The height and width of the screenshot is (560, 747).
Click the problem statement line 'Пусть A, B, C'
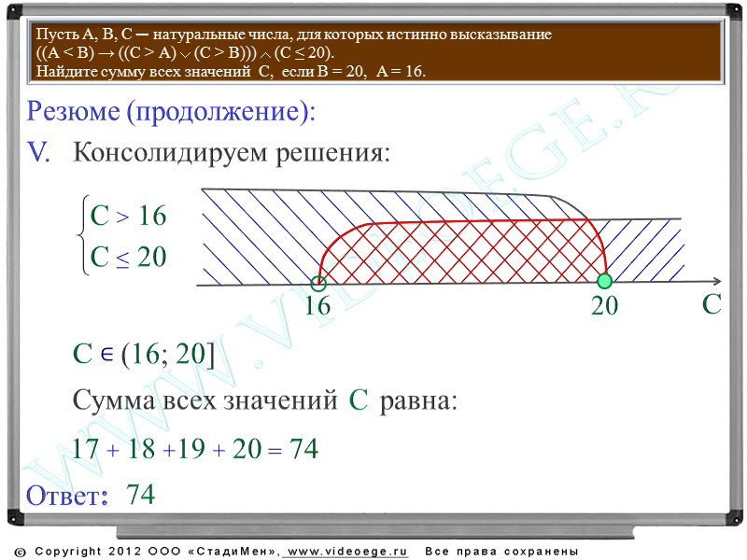click(293, 35)
